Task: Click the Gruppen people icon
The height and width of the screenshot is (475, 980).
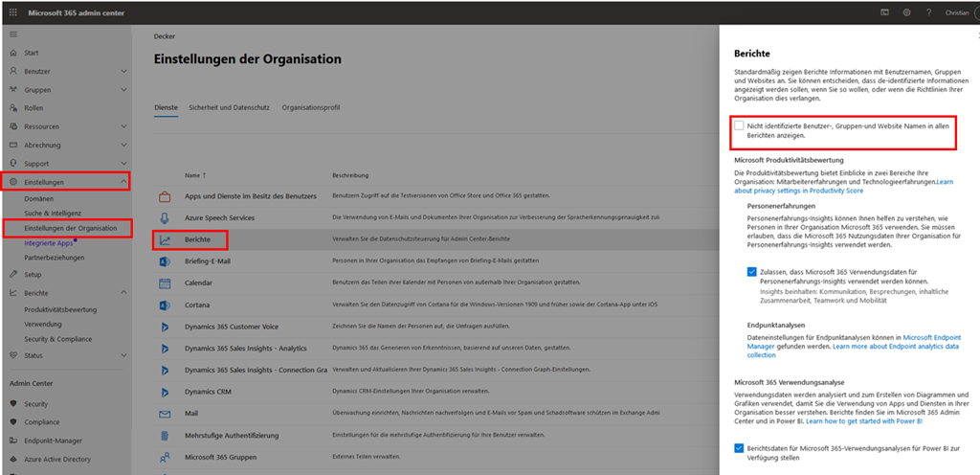Action: [13, 89]
